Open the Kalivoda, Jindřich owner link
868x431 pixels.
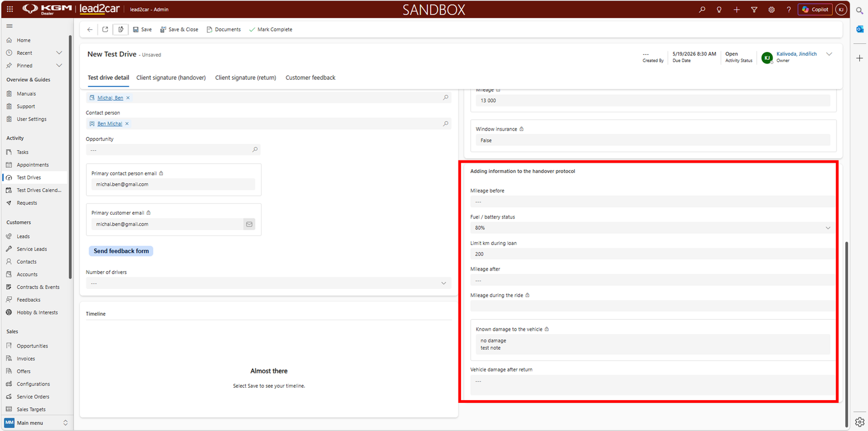pyautogui.click(x=796, y=54)
